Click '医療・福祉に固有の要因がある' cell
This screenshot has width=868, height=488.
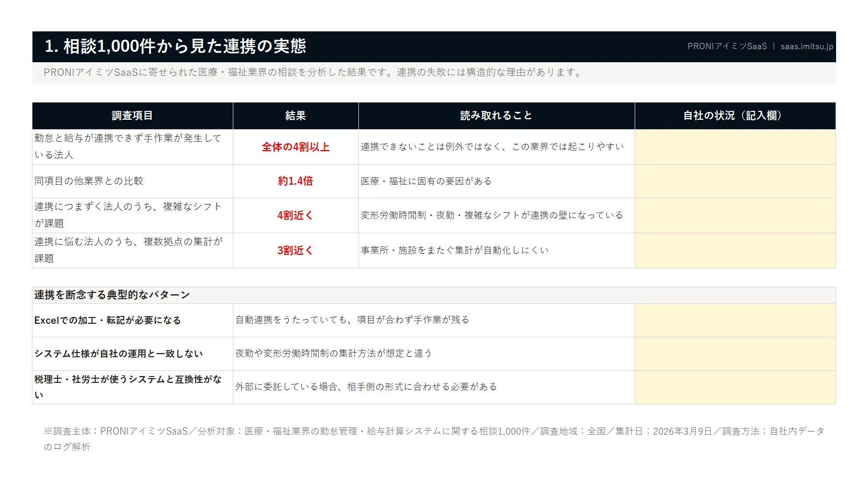(x=497, y=181)
